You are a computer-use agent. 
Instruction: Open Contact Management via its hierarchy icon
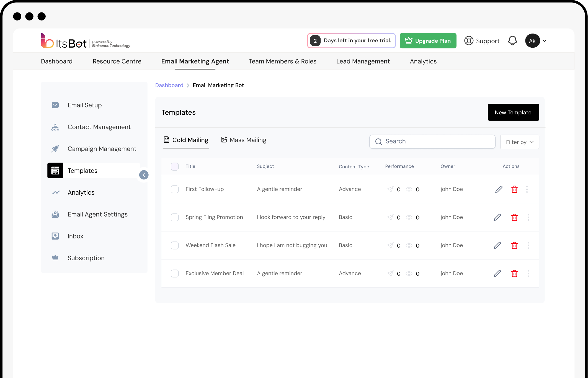tap(55, 127)
